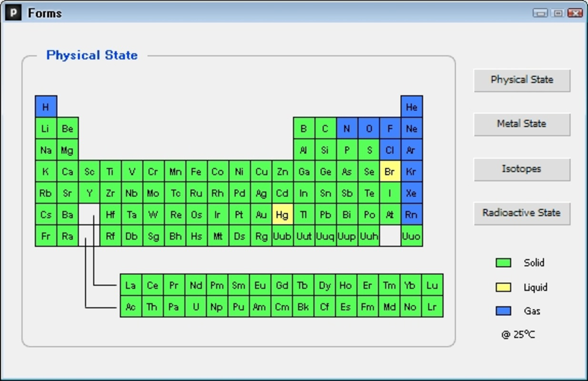Select the Ca element cell
The image size is (588, 381).
click(x=67, y=171)
